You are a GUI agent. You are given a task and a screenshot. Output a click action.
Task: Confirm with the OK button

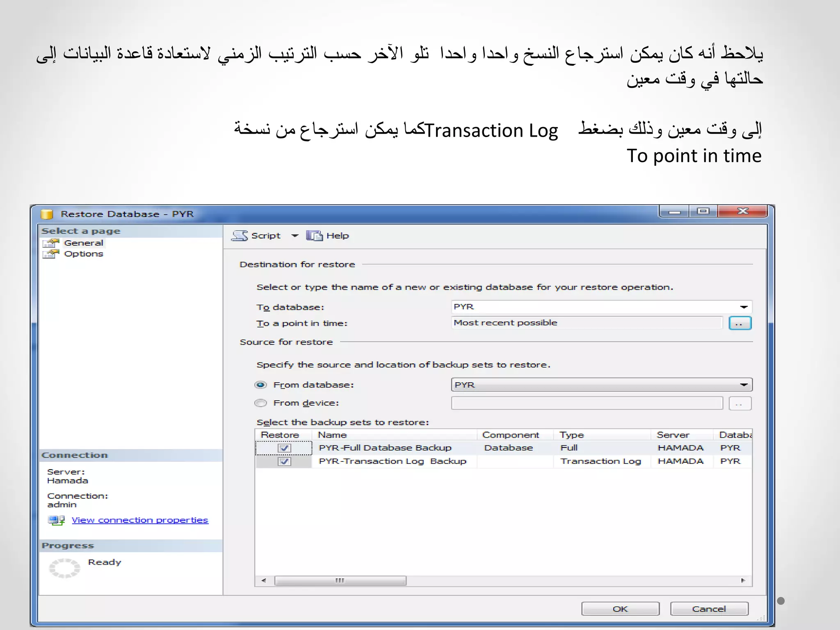click(x=620, y=609)
